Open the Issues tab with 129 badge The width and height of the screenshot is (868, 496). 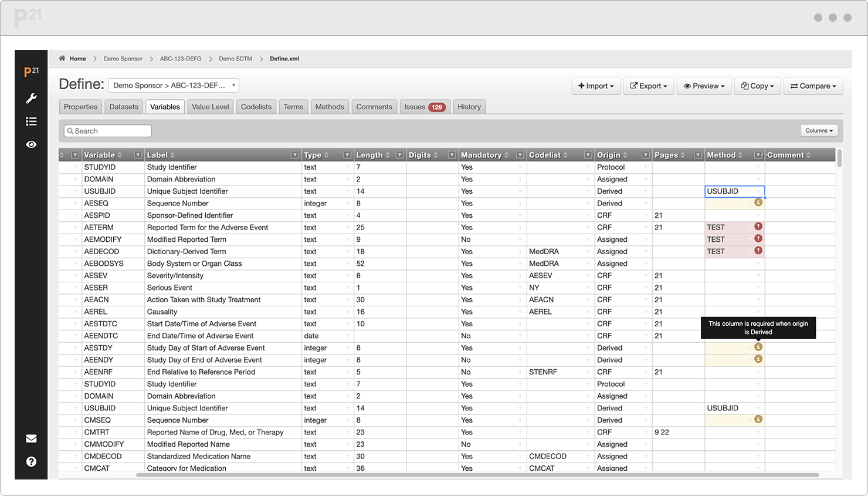(x=425, y=107)
